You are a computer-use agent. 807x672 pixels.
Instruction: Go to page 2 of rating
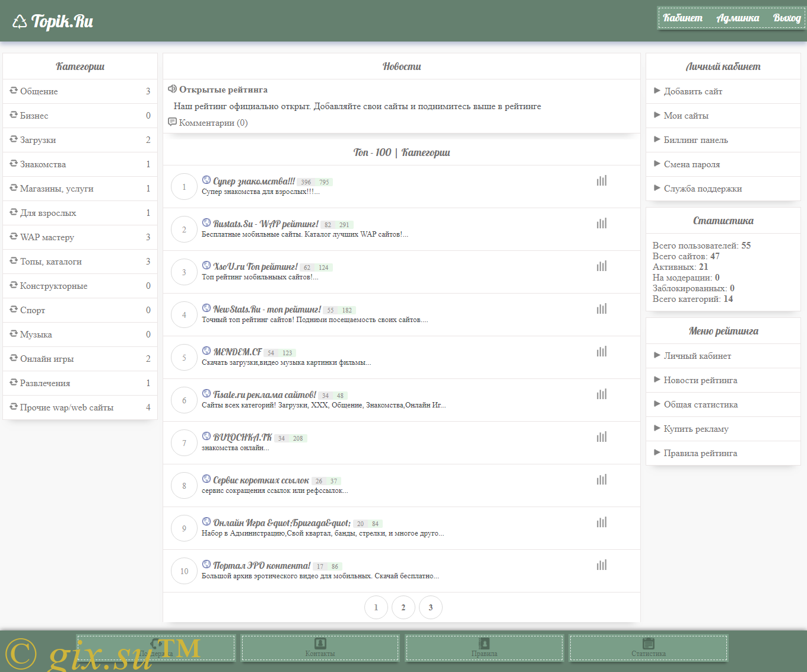(403, 607)
